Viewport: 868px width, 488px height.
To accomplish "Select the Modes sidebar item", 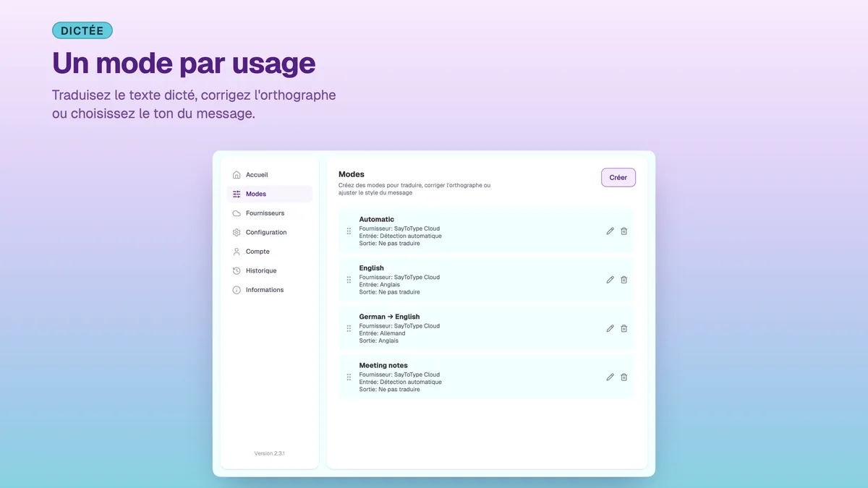I will pyautogui.click(x=269, y=194).
